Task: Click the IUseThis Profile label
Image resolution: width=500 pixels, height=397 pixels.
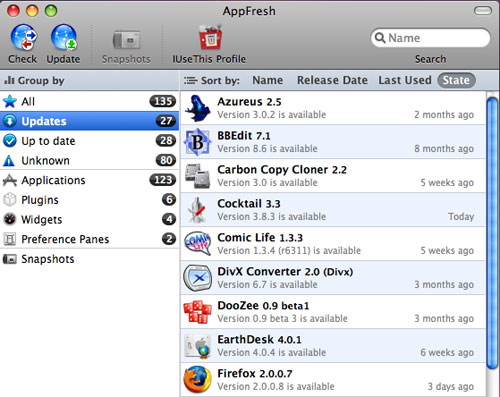Action: click(209, 59)
